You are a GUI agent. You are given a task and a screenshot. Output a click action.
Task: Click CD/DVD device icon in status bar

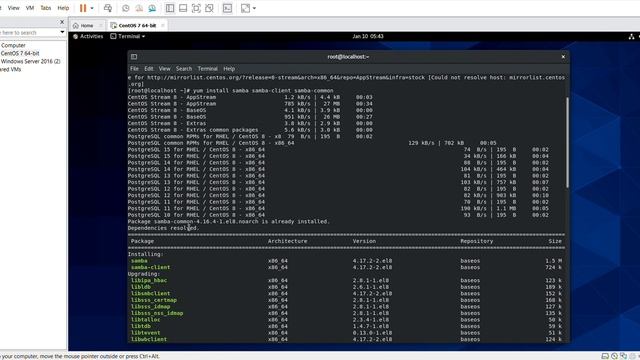point(614,356)
